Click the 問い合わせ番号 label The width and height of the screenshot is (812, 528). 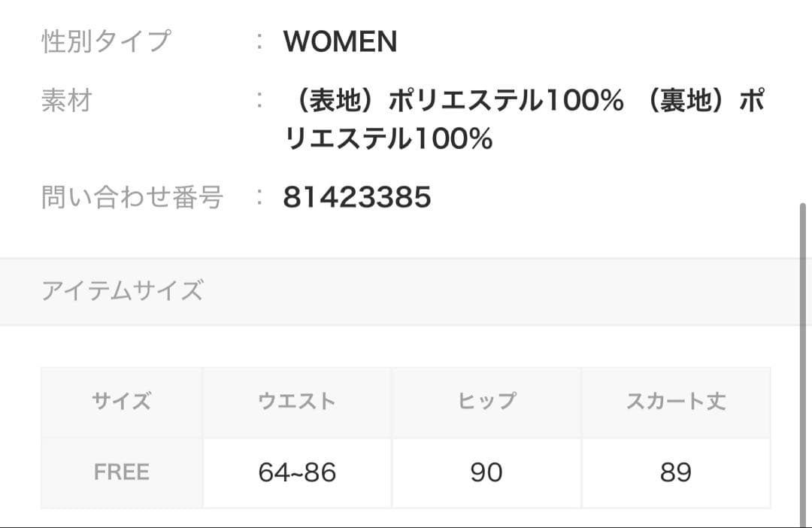132,198
